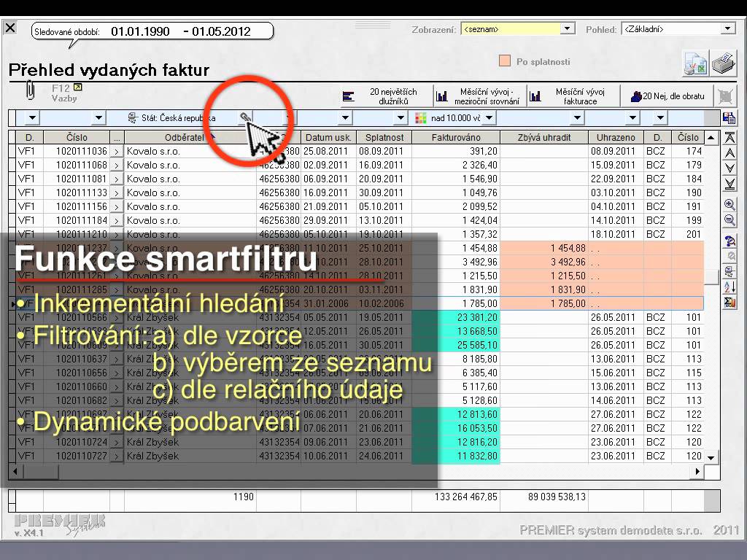Click '20 Nej. dle obratu' button
Screen dimensions: 747x560
click(x=668, y=96)
